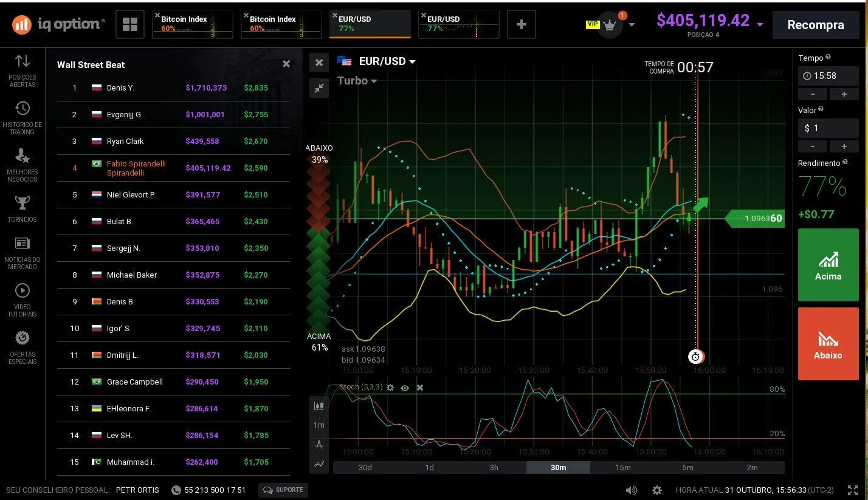This screenshot has width=868, height=500.
Task: Toggle fullscreen mode
Action: (x=852, y=490)
